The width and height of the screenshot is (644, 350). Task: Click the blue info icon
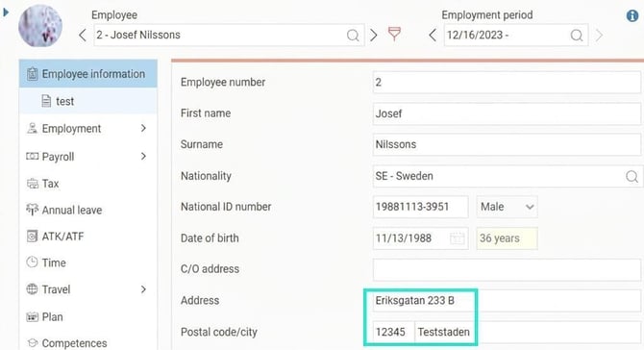(x=632, y=15)
